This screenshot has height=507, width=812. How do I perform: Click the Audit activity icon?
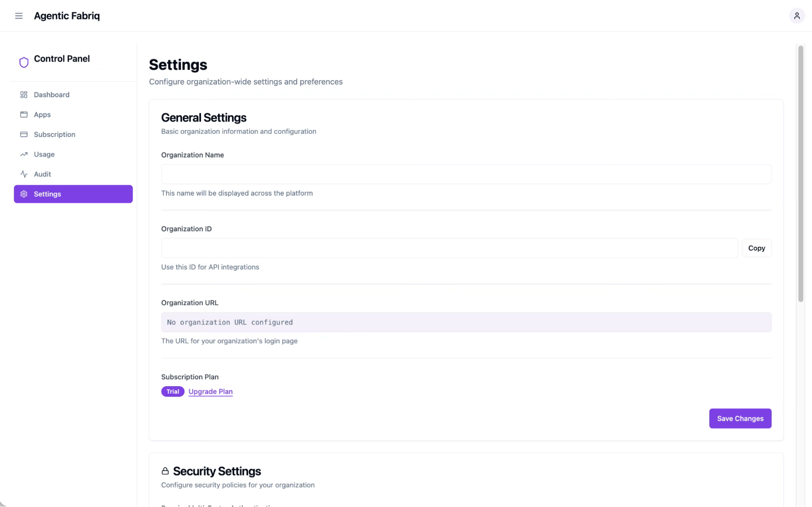[x=24, y=174]
